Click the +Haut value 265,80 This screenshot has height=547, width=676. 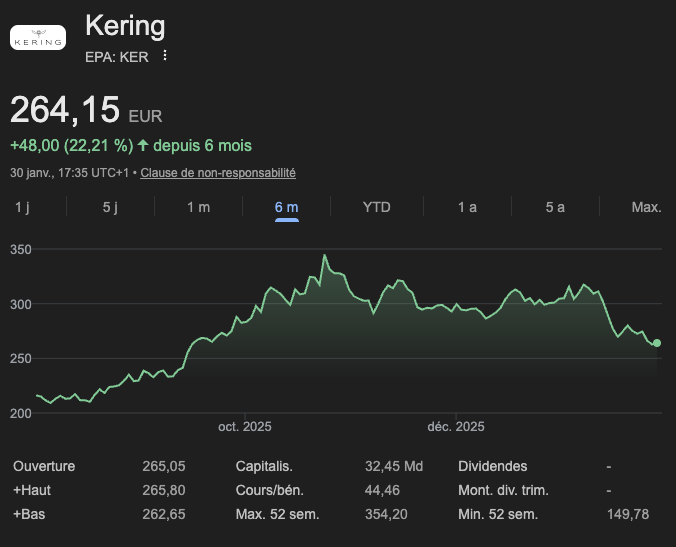coord(164,491)
